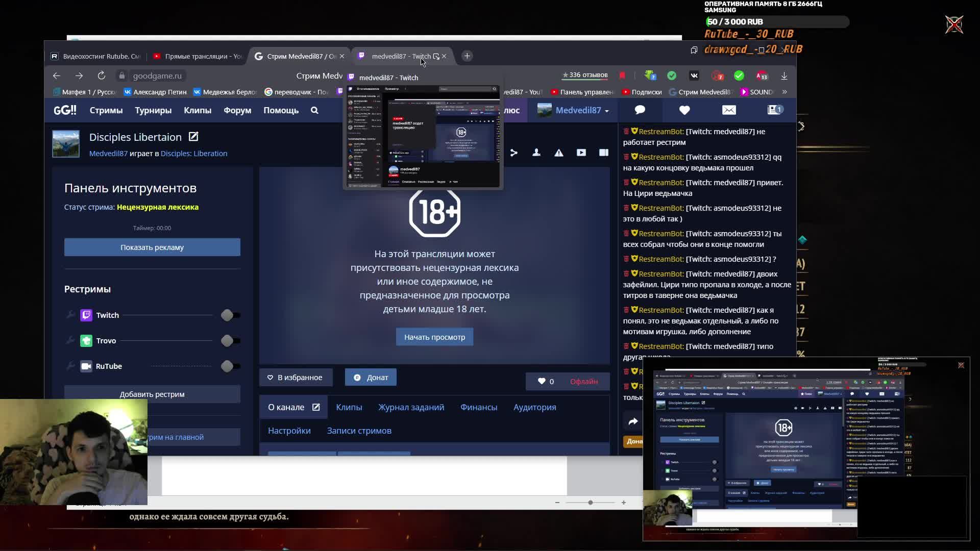Screen dimensions: 980x551
Task: Edit stream title with pencil icon
Action: click(193, 137)
